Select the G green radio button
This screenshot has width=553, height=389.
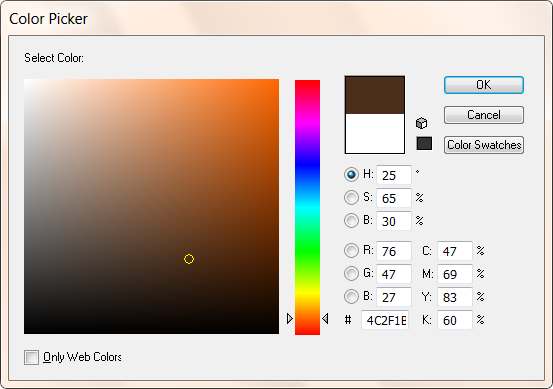click(x=351, y=273)
